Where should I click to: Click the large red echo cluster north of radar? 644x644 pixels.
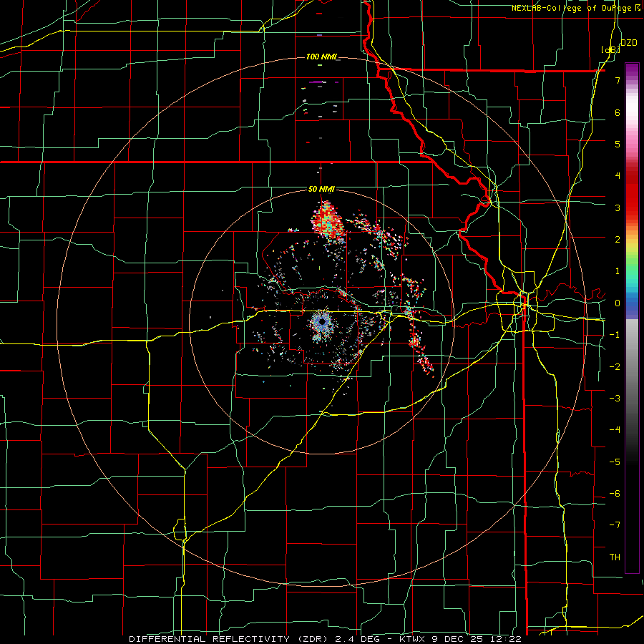pos(328,220)
